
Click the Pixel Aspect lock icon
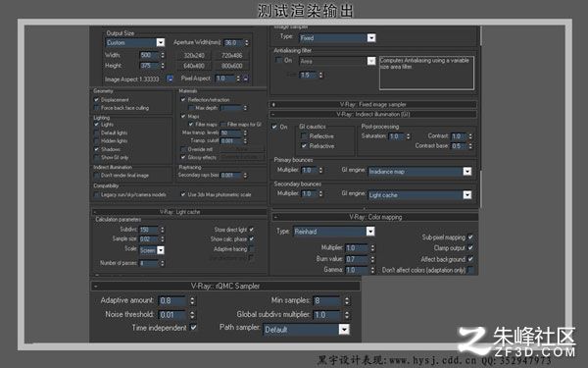(x=246, y=79)
